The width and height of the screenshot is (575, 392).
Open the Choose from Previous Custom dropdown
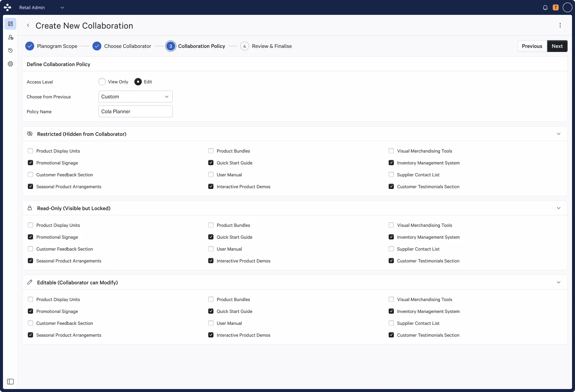pyautogui.click(x=135, y=97)
